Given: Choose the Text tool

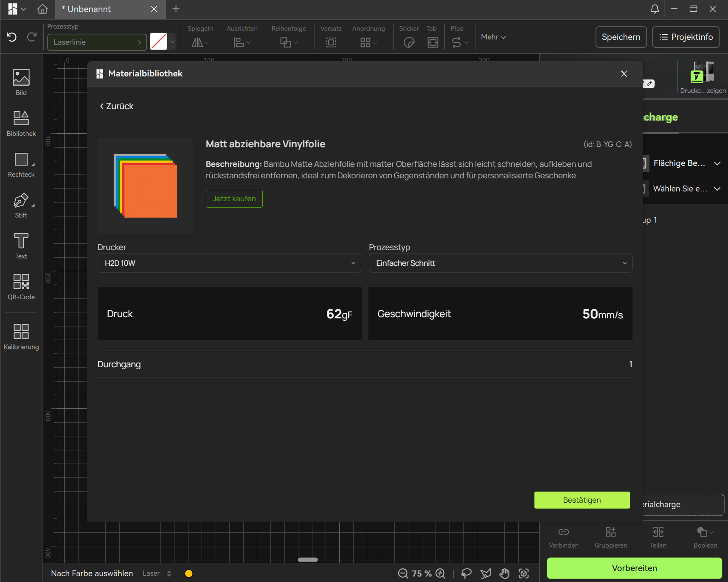Looking at the screenshot, I should pyautogui.click(x=21, y=246).
